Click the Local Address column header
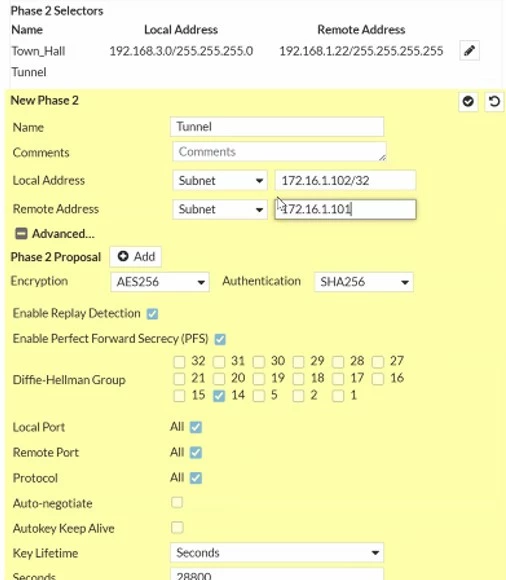This screenshot has width=506, height=580. point(181,30)
